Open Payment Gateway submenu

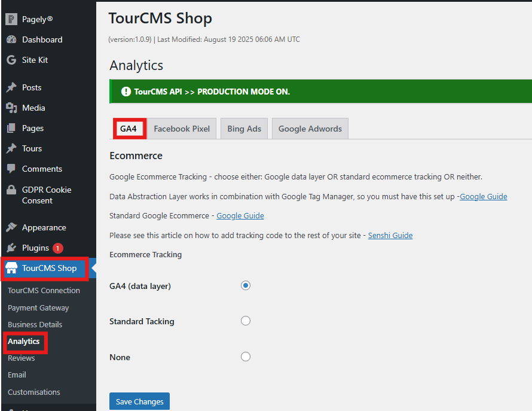(x=38, y=308)
